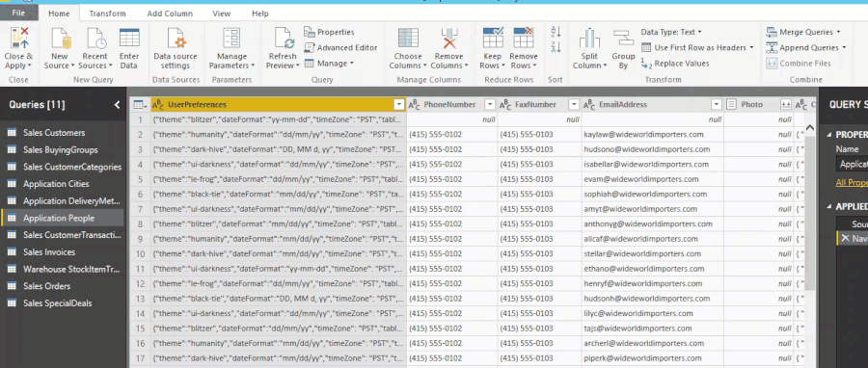Switch to the View tab
This screenshot has width=868, height=368.
(x=222, y=13)
